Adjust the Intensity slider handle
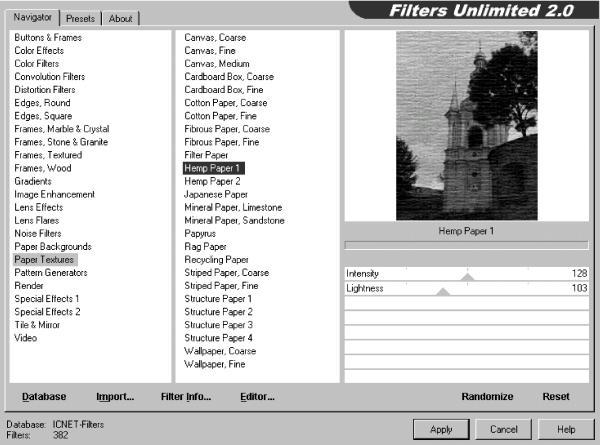The height and width of the screenshot is (445, 600). 467,277
